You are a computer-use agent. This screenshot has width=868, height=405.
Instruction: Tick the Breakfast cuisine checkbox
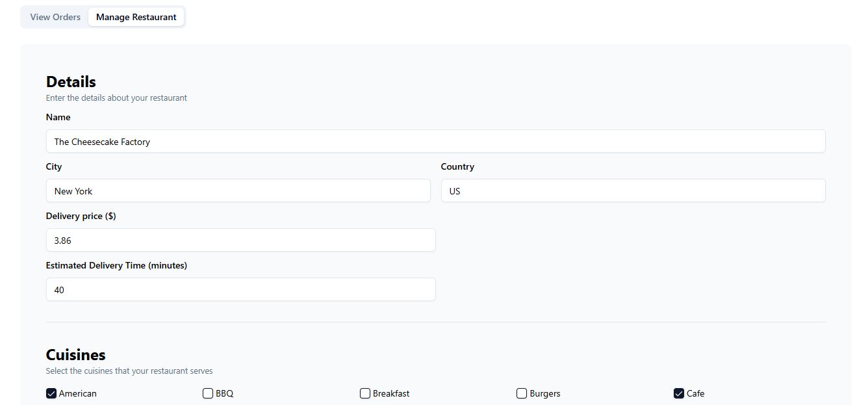[x=365, y=393]
